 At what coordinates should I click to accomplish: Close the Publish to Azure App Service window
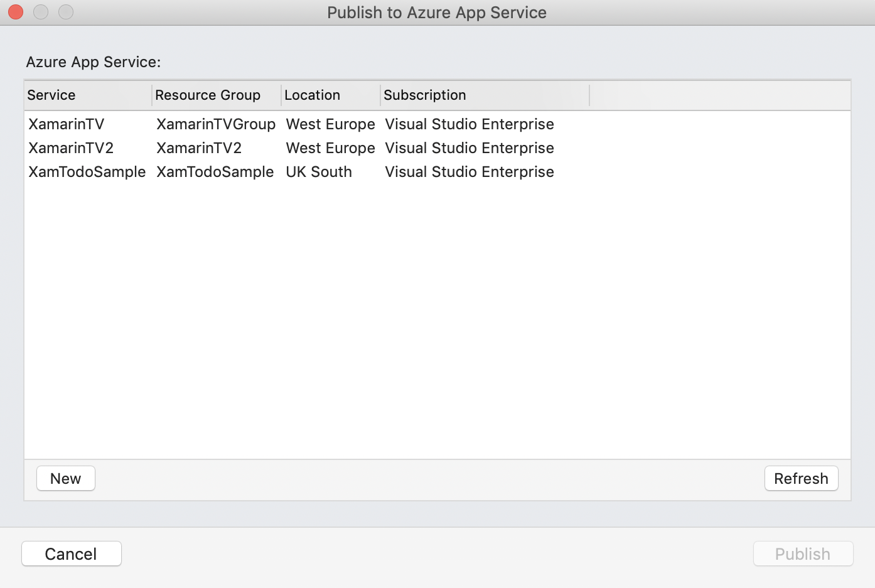point(16,12)
